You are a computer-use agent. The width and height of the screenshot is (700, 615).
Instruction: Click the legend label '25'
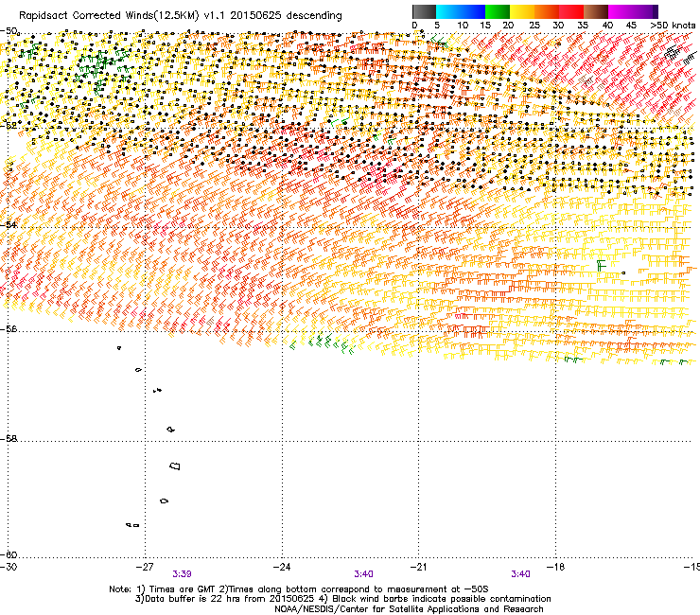pos(534,26)
